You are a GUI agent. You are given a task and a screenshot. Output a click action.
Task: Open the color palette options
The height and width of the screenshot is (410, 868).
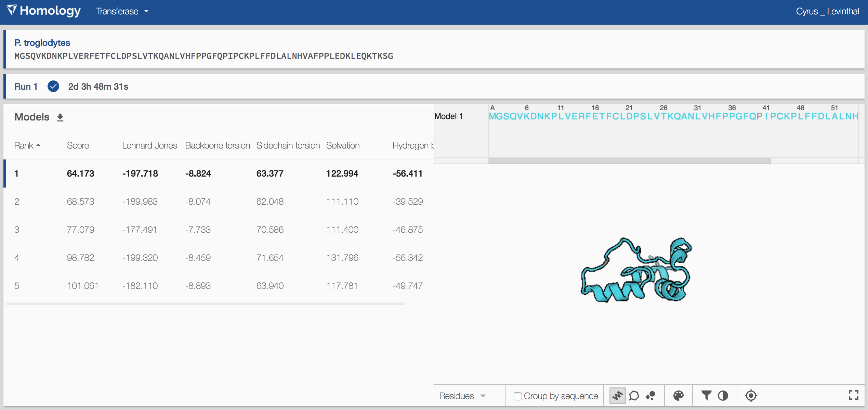pyautogui.click(x=678, y=396)
